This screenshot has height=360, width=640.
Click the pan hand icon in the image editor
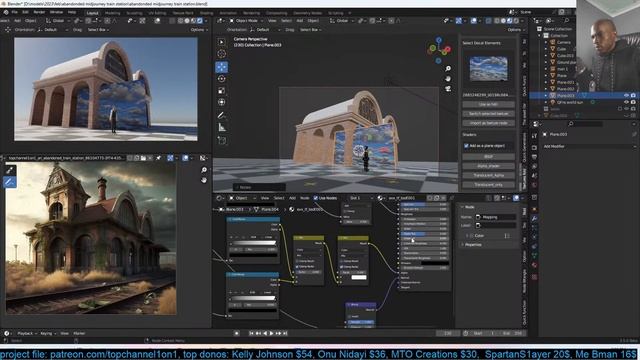click(204, 180)
